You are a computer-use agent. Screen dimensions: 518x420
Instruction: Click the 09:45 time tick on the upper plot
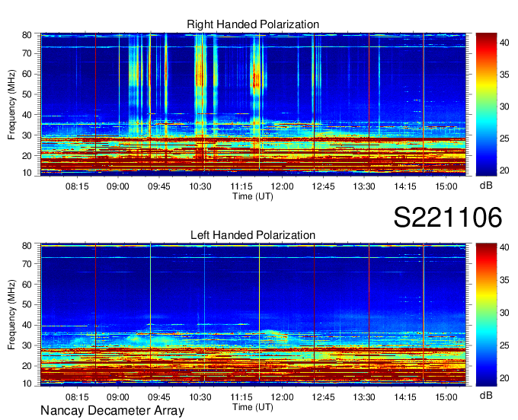point(159,186)
